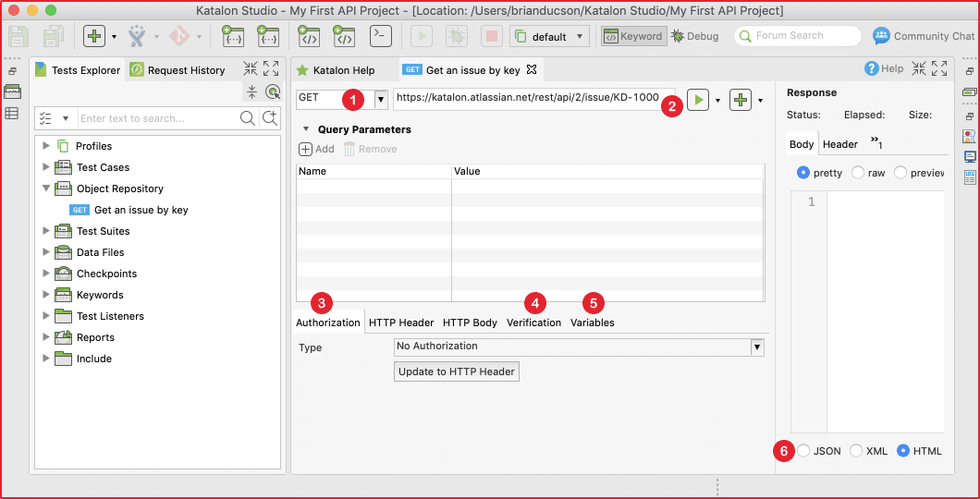This screenshot has height=499, width=980.
Task: Collapse the Object Repository node
Action: point(45,188)
